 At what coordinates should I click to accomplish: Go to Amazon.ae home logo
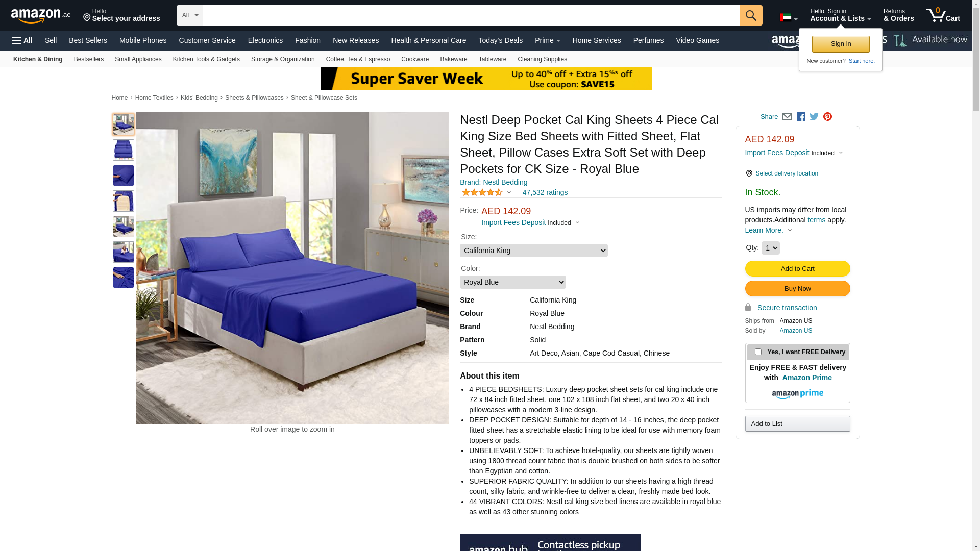pyautogui.click(x=41, y=16)
